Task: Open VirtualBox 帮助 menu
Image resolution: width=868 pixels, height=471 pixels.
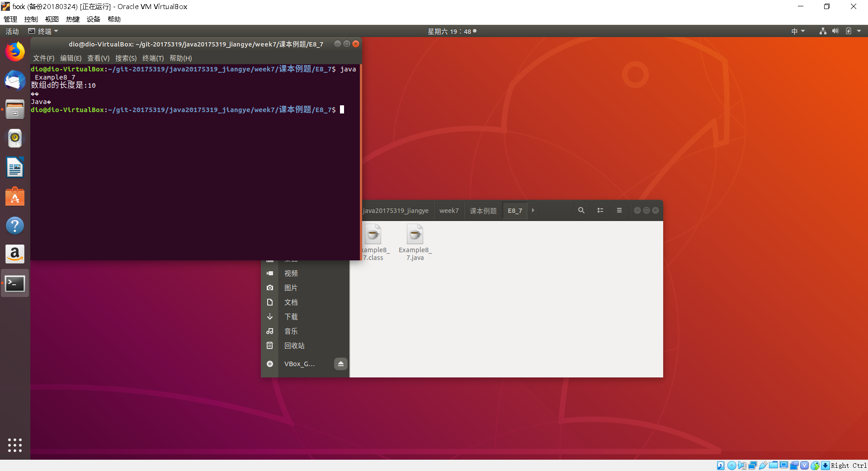Action: point(114,19)
